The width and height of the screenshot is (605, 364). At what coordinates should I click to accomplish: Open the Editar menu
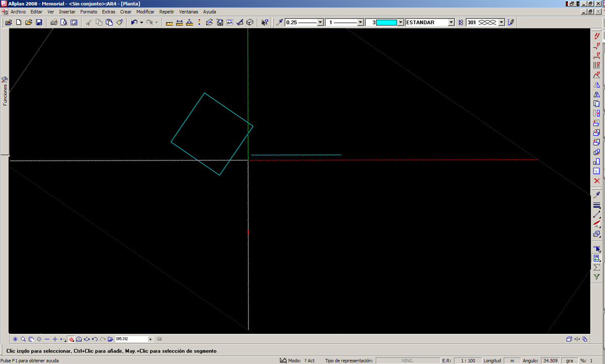(x=36, y=12)
